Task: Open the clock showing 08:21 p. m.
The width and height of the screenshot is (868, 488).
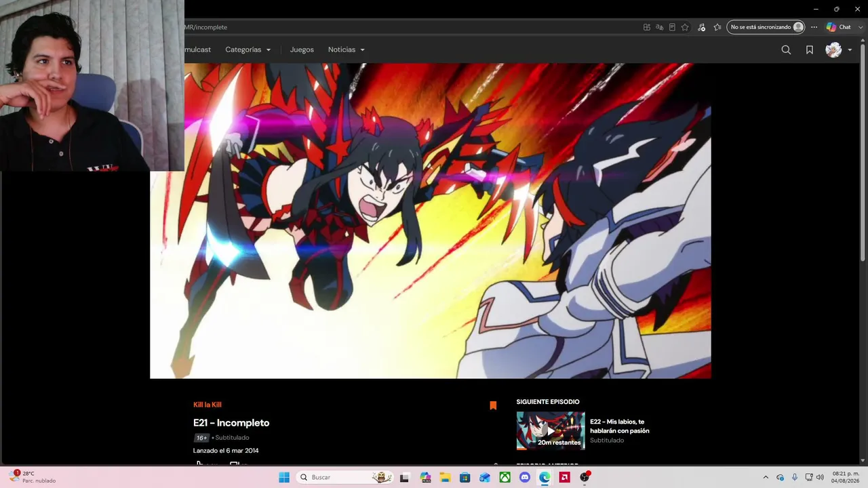Action: pyautogui.click(x=846, y=477)
